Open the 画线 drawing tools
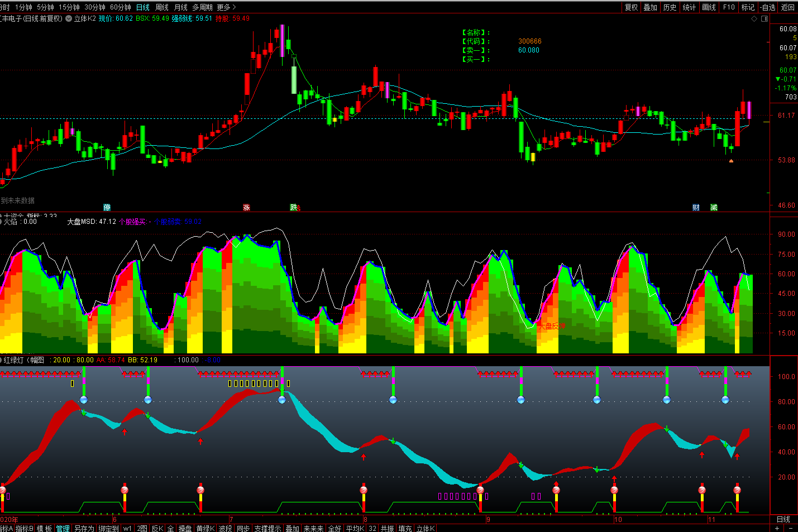798x532 pixels. point(709,7)
